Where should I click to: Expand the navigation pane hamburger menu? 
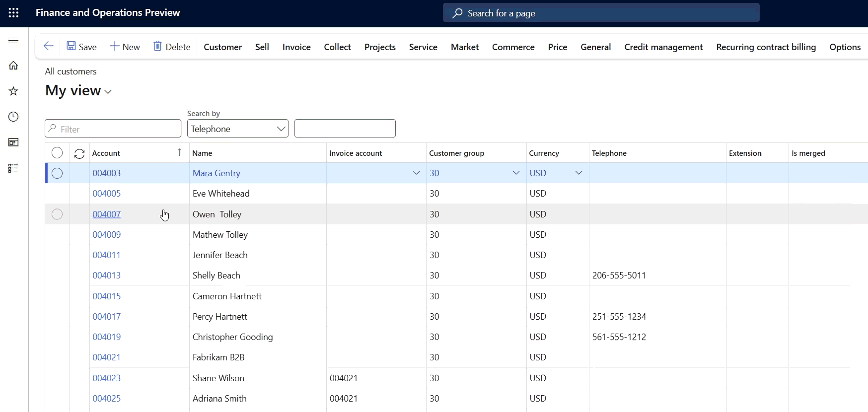pos(13,41)
